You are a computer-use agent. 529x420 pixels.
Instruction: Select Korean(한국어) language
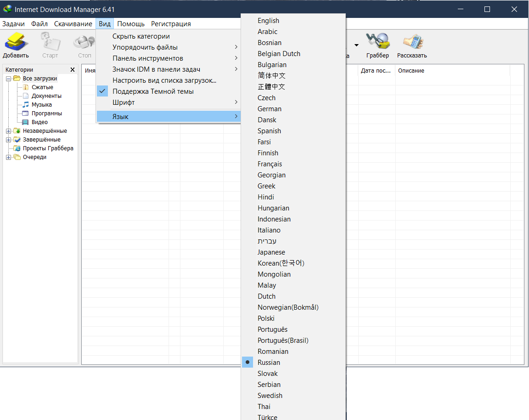click(x=293, y=263)
